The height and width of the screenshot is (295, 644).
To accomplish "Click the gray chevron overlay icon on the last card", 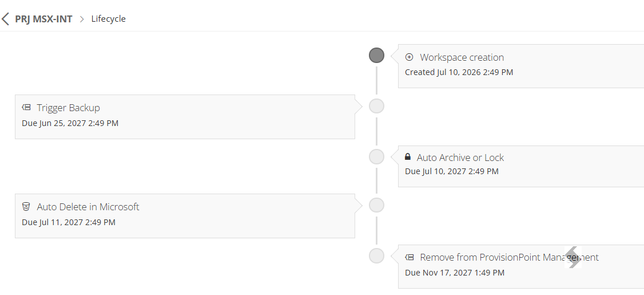I will coord(573,257).
